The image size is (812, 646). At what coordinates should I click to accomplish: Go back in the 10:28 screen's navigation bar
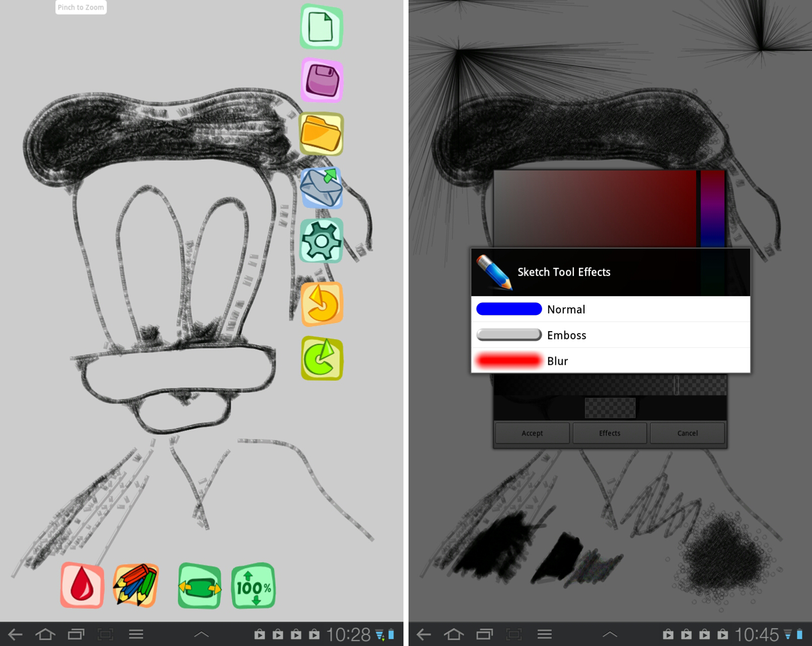(x=15, y=634)
